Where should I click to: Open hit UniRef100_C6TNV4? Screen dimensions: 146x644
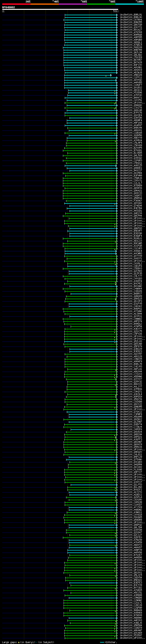point(131,20)
